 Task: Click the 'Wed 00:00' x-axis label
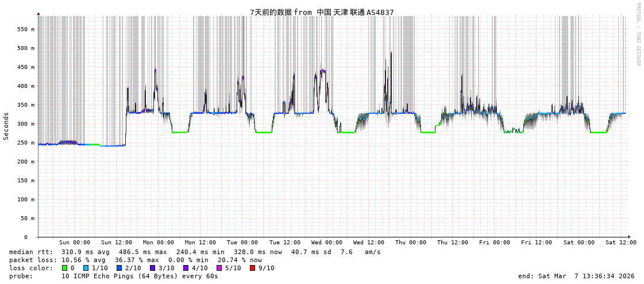(327, 243)
